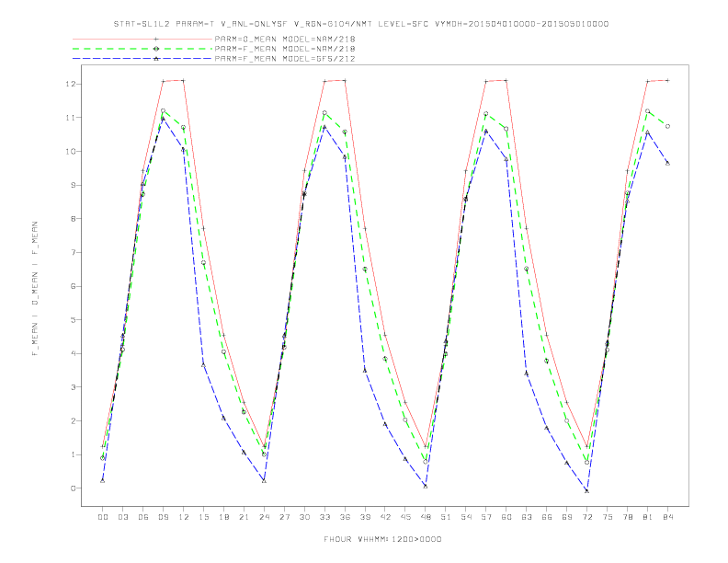Click y-axis tick label 2
This screenshot has height=563, width=728.
pyautogui.click(x=73, y=420)
